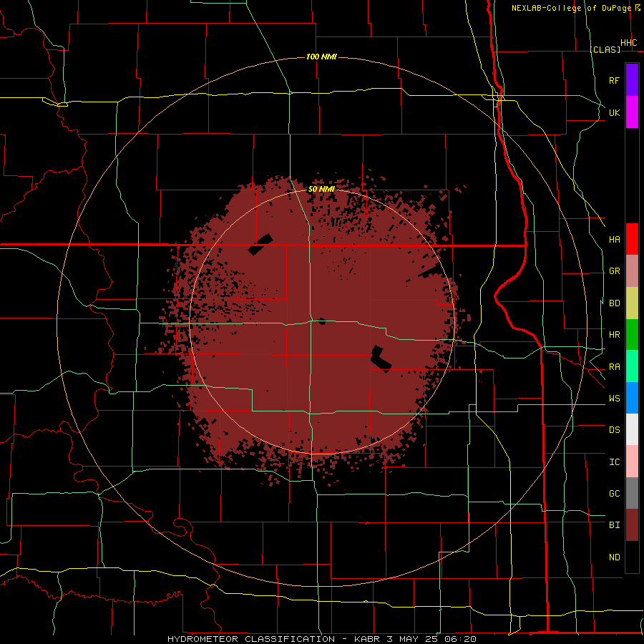Click the 'BD' legend label
644x644 pixels.
(614, 303)
